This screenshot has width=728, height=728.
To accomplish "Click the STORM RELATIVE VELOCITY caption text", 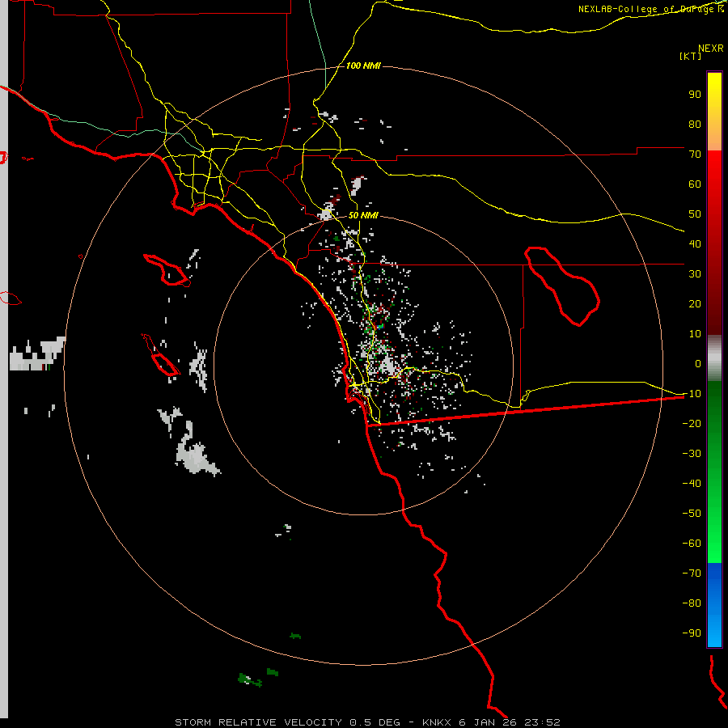I will [x=260, y=722].
